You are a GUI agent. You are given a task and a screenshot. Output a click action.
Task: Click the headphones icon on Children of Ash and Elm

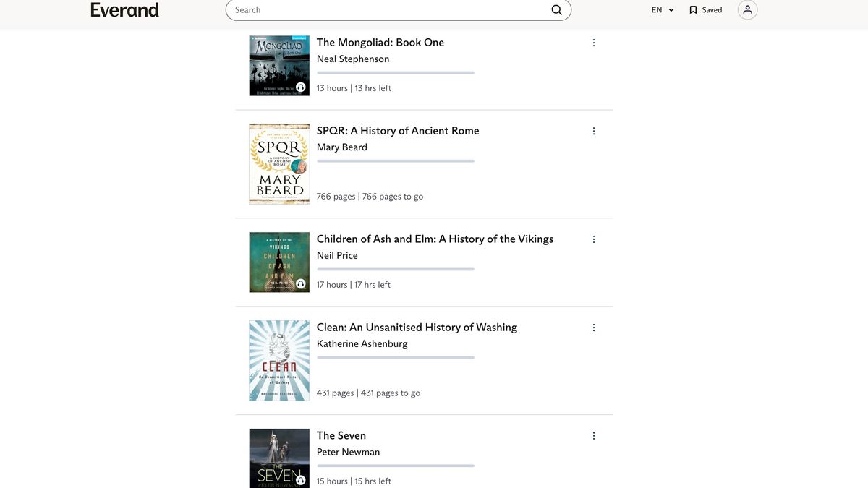(300, 285)
